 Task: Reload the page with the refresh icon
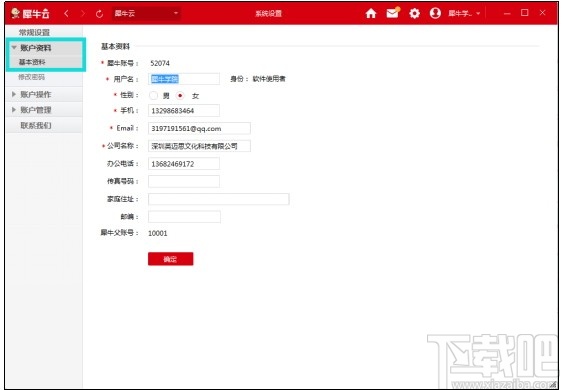tap(99, 14)
